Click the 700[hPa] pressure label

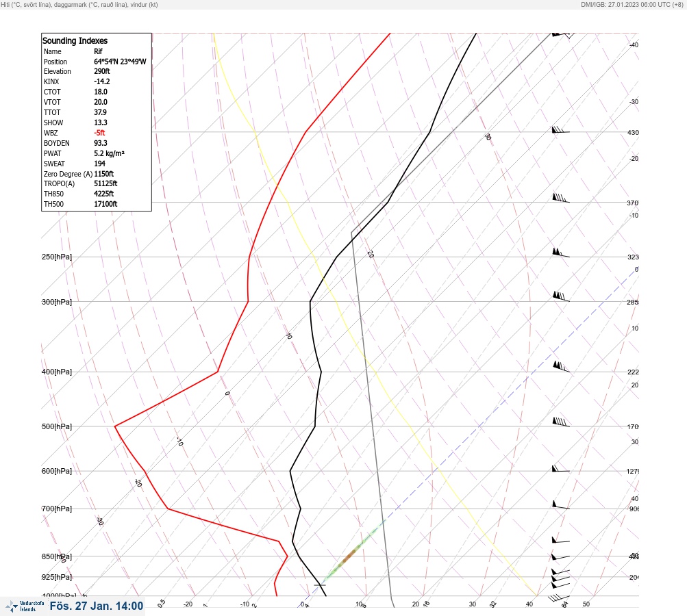(x=57, y=509)
